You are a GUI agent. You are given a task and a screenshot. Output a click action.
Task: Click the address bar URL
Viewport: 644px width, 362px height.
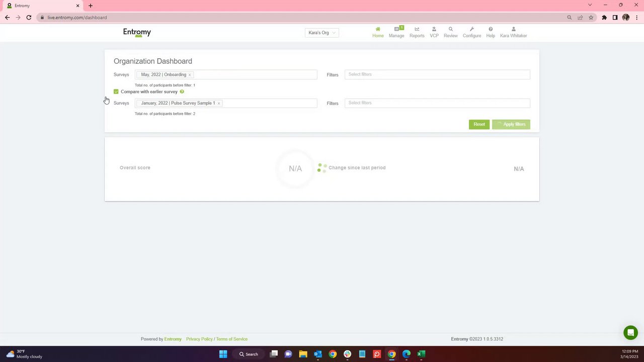[x=77, y=17]
